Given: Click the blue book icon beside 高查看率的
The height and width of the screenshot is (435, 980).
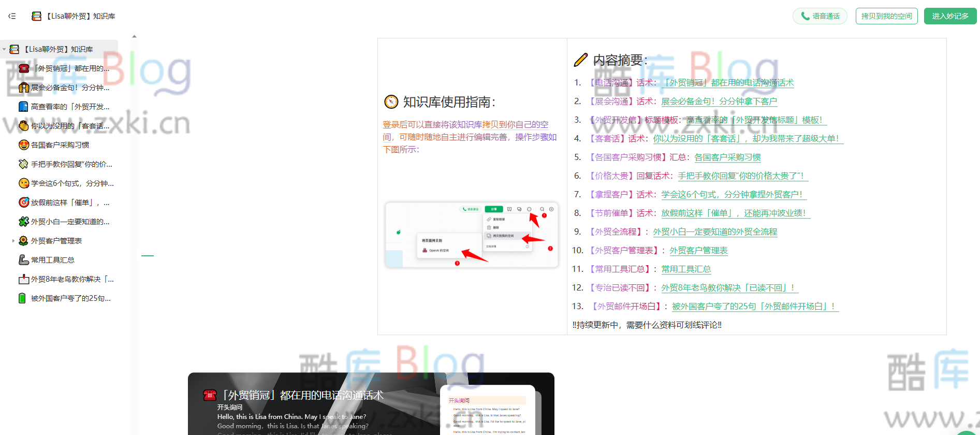Looking at the screenshot, I should coord(23,107).
